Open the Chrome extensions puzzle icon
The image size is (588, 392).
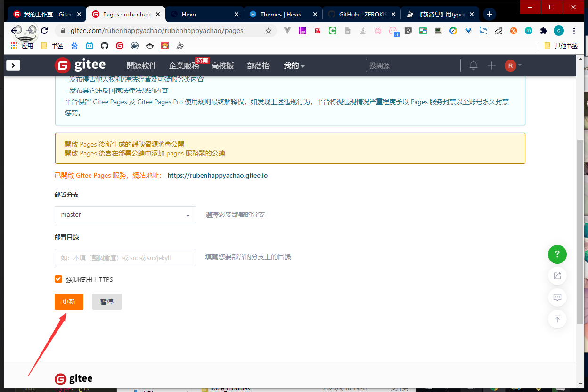(x=544, y=31)
